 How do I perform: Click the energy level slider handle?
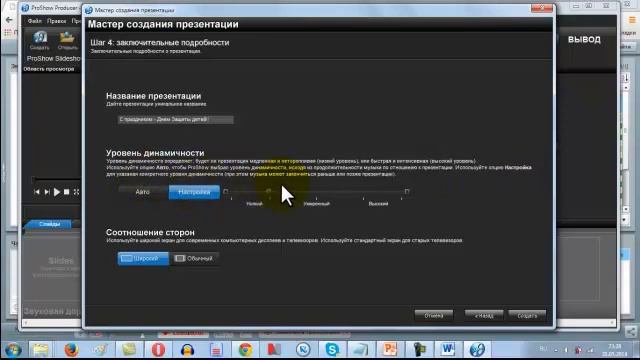coord(268,191)
